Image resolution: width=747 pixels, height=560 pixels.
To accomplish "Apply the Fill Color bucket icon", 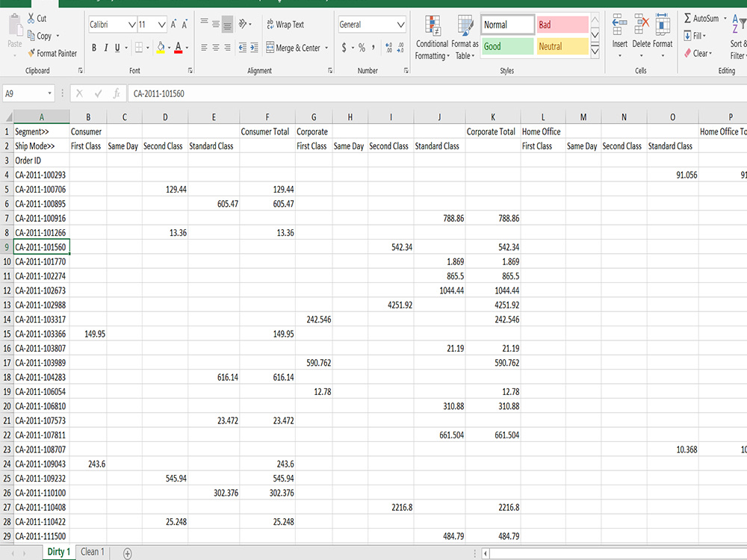I will [x=161, y=48].
